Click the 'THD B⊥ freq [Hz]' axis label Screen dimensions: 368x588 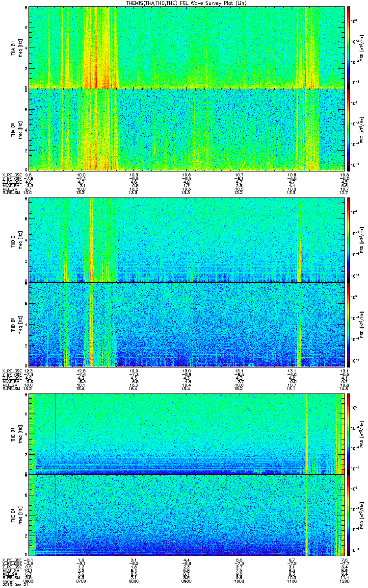pyautogui.click(x=17, y=240)
